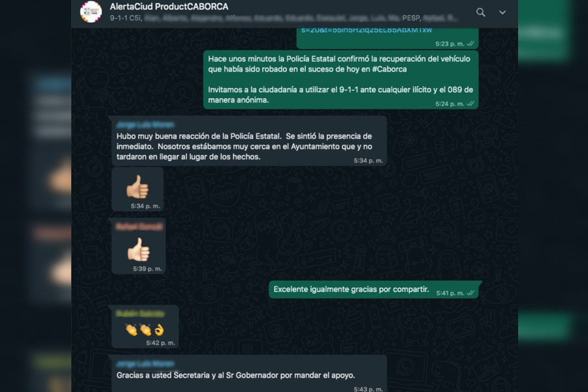This screenshot has width=588, height=392.
Task: Click the #Caborca hashtag message bubble
Action: coord(340,80)
